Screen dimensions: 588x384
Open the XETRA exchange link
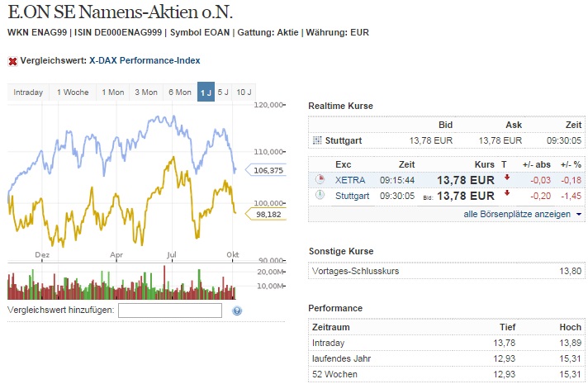click(x=349, y=179)
